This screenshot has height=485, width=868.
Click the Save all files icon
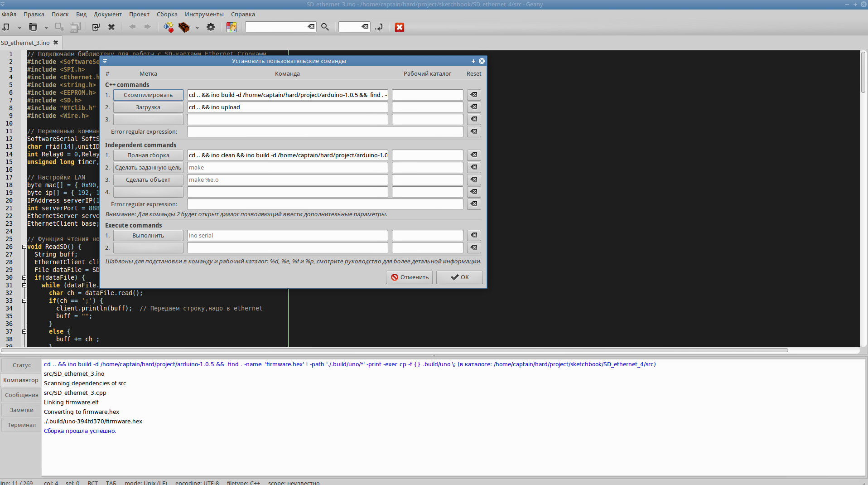point(75,27)
